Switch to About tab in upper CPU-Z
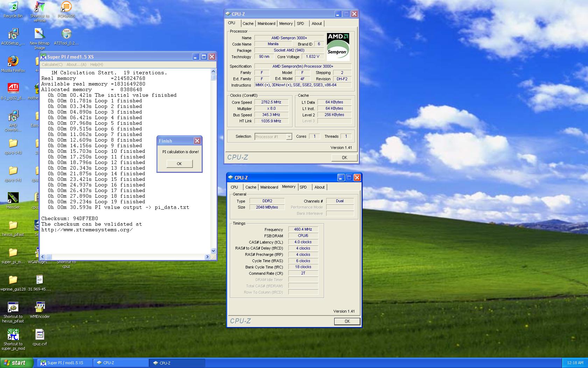This screenshot has width=588, height=368. point(317,23)
